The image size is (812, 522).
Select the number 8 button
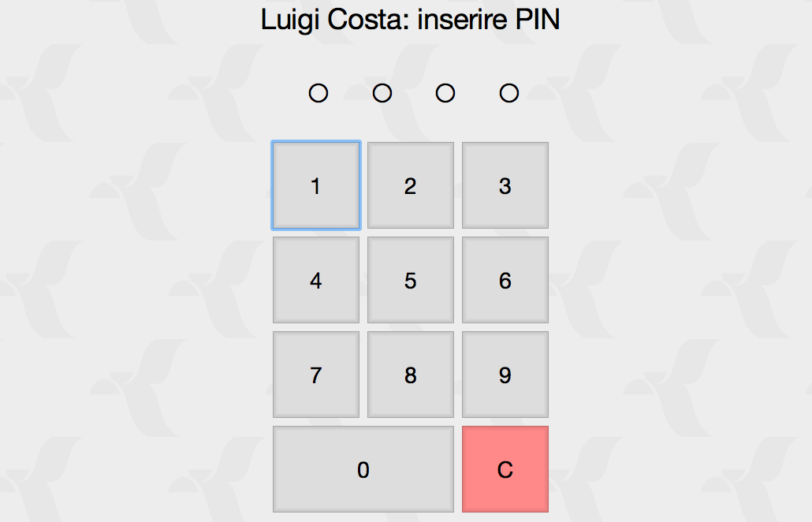(x=410, y=375)
